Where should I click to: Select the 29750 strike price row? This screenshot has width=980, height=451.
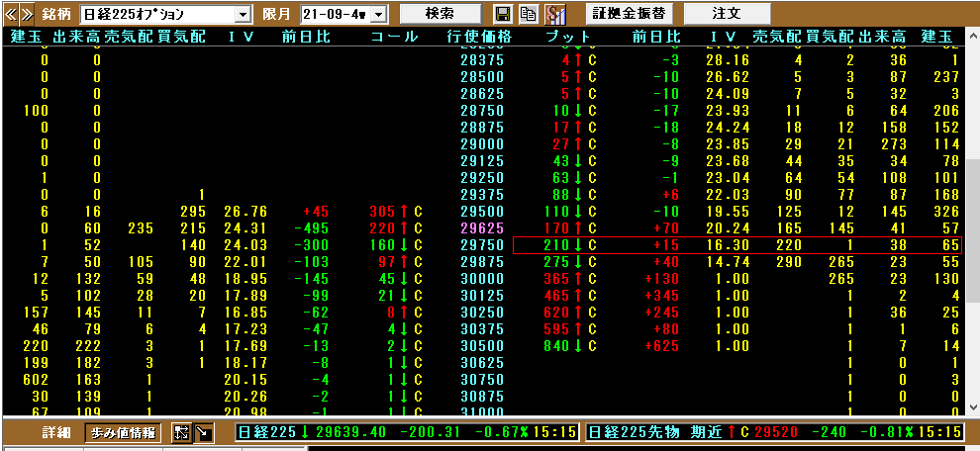pyautogui.click(x=482, y=244)
